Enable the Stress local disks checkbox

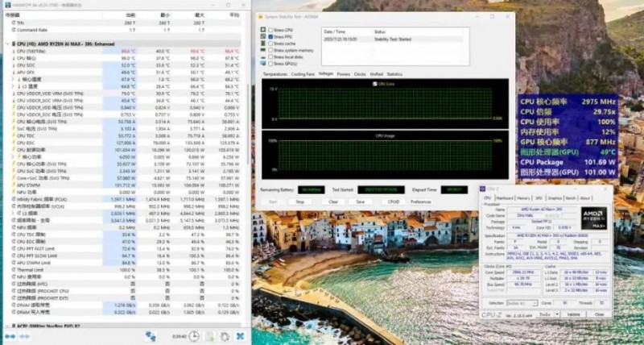(270, 56)
